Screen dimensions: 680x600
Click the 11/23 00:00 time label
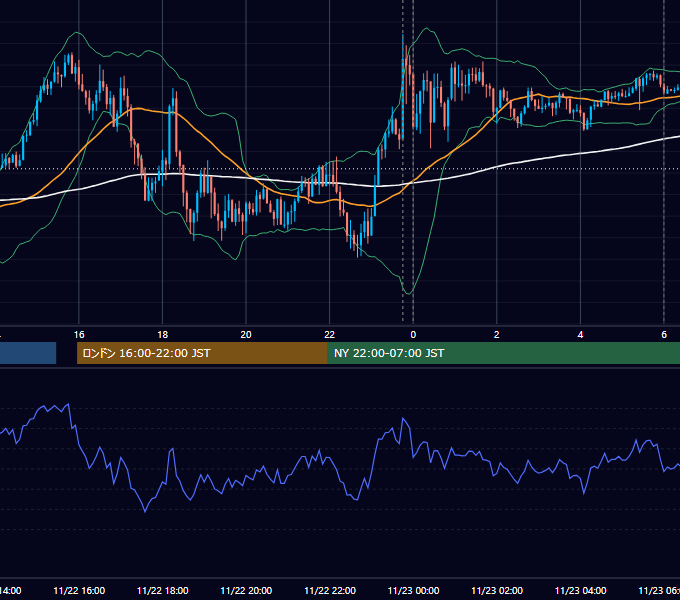413,590
